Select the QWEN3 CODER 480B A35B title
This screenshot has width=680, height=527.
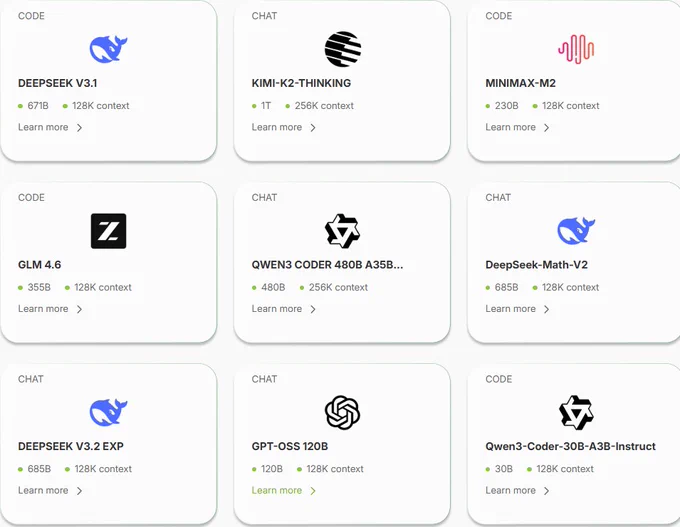[327, 265]
